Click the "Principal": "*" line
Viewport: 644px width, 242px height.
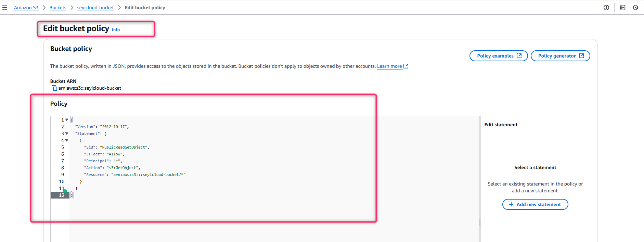[103, 161]
